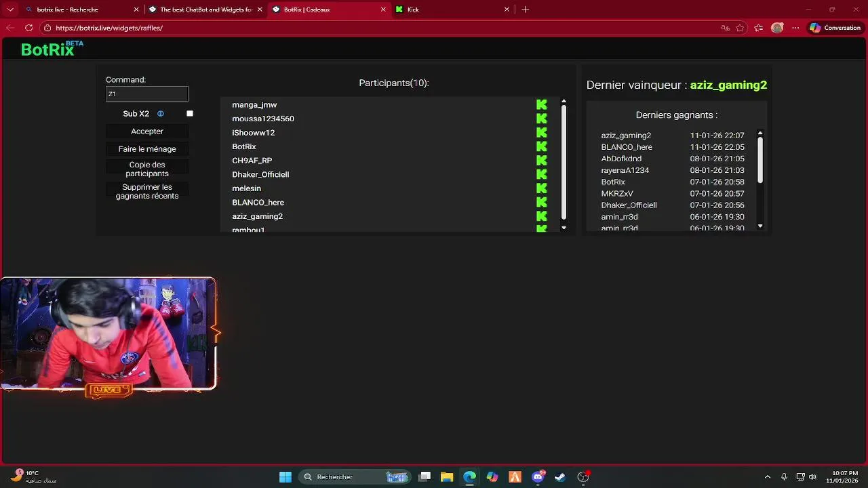Click the microphone icon in system tray
868x488 pixels.
coord(784,477)
